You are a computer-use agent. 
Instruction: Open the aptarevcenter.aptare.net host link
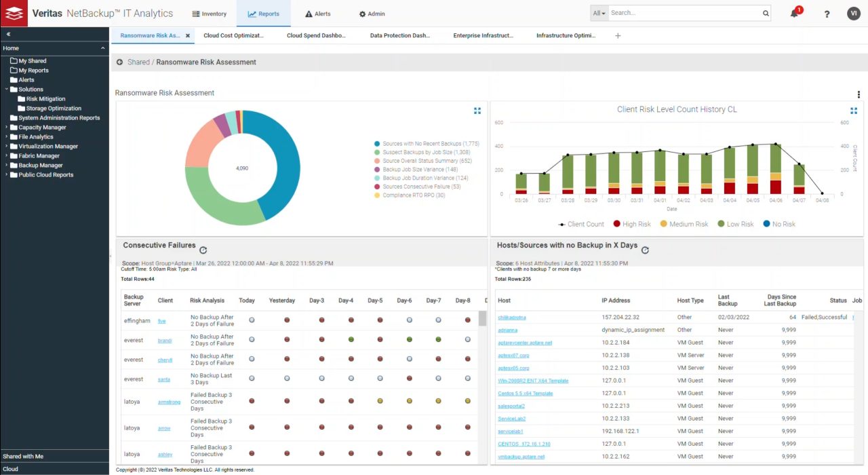(525, 343)
